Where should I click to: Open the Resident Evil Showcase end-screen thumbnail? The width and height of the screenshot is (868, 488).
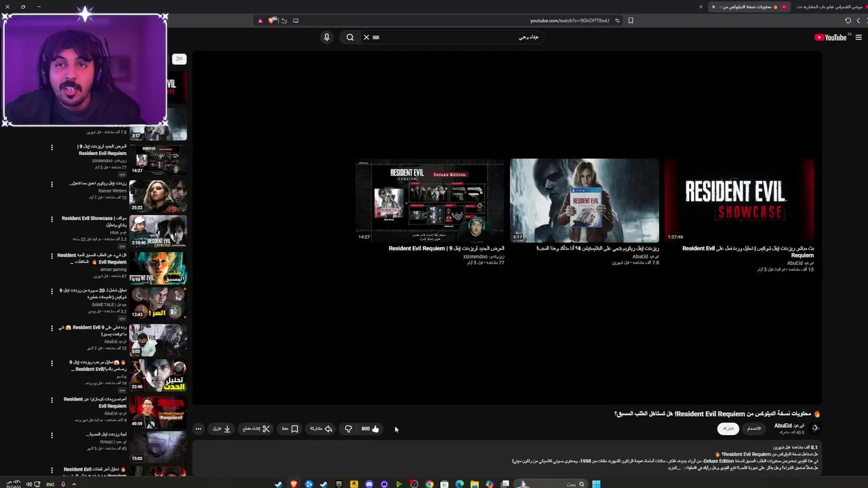[738, 200]
